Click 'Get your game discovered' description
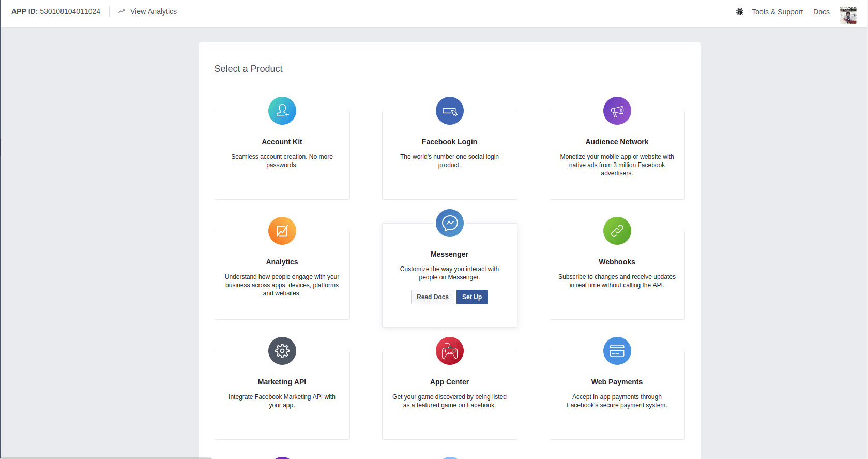 coord(449,401)
